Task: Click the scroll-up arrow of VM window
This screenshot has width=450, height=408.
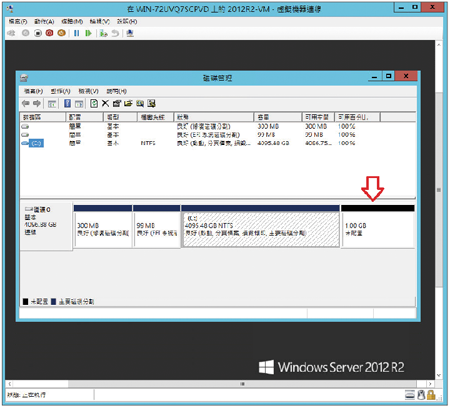Action: point(439,45)
